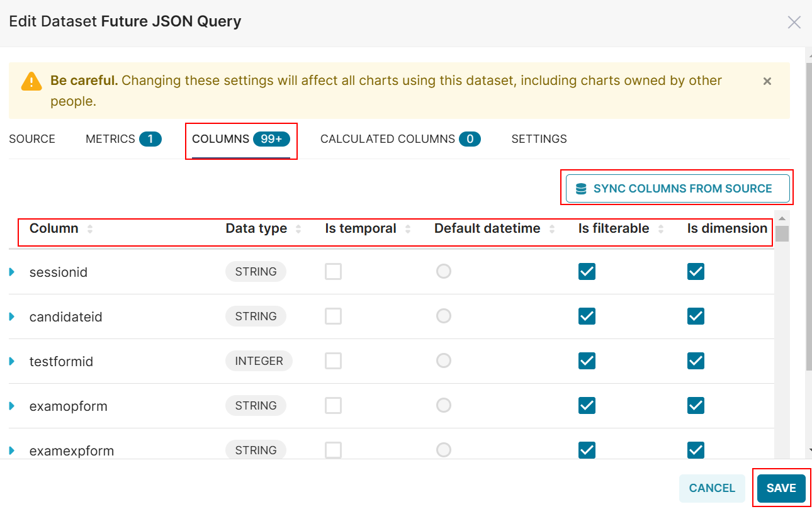The width and height of the screenshot is (812, 514).
Task: Disable Is dimension for testformid
Action: pos(696,361)
